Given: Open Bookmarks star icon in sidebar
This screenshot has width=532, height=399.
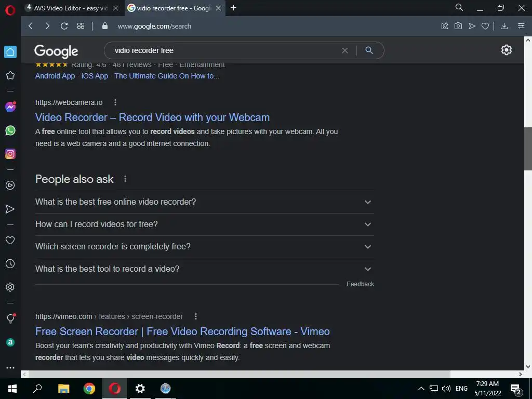Looking at the screenshot, I should click(x=10, y=75).
